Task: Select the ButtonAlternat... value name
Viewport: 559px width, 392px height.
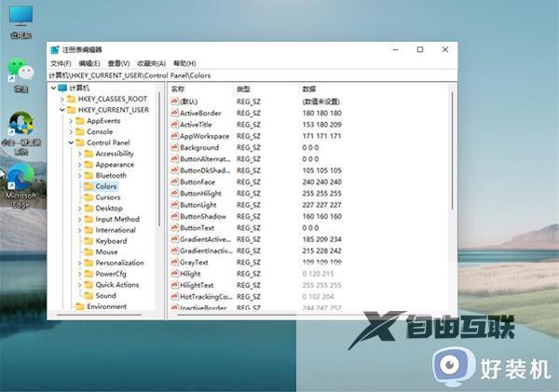Action: [x=205, y=159]
